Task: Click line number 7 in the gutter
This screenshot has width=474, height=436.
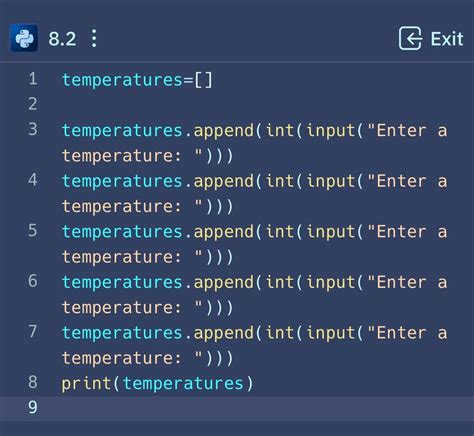Action: coord(33,332)
